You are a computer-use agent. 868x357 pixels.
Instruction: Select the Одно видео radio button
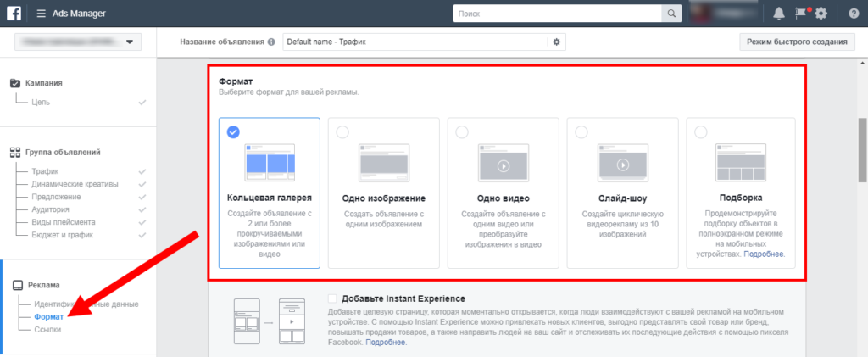(462, 132)
